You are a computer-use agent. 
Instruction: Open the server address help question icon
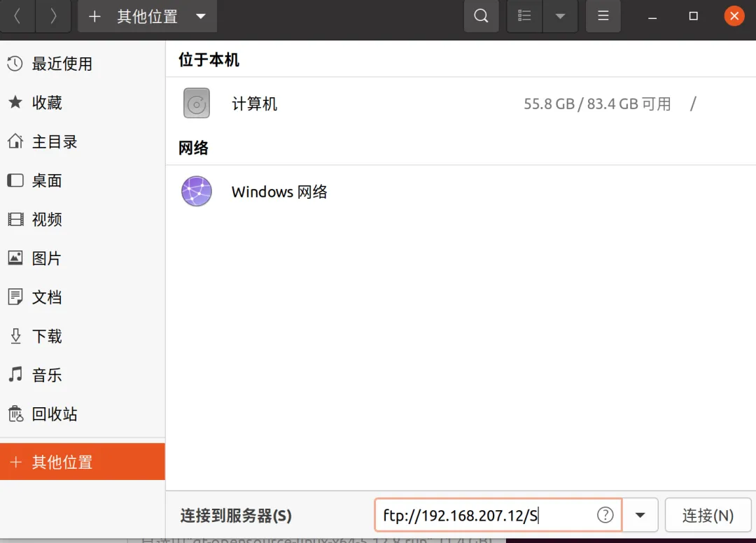(x=605, y=515)
